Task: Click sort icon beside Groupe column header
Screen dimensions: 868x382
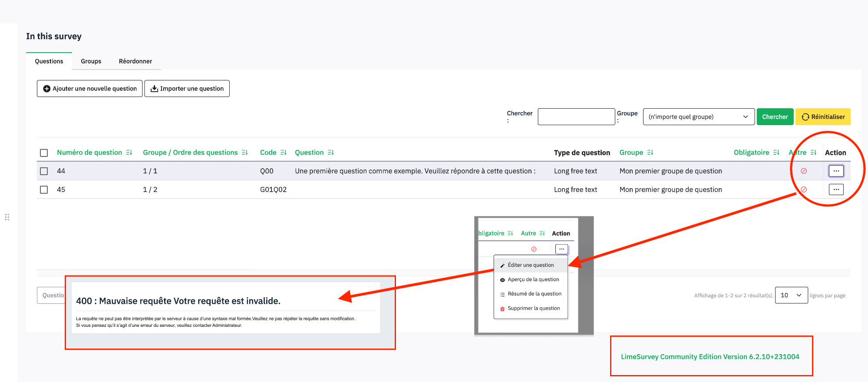Action: click(650, 153)
